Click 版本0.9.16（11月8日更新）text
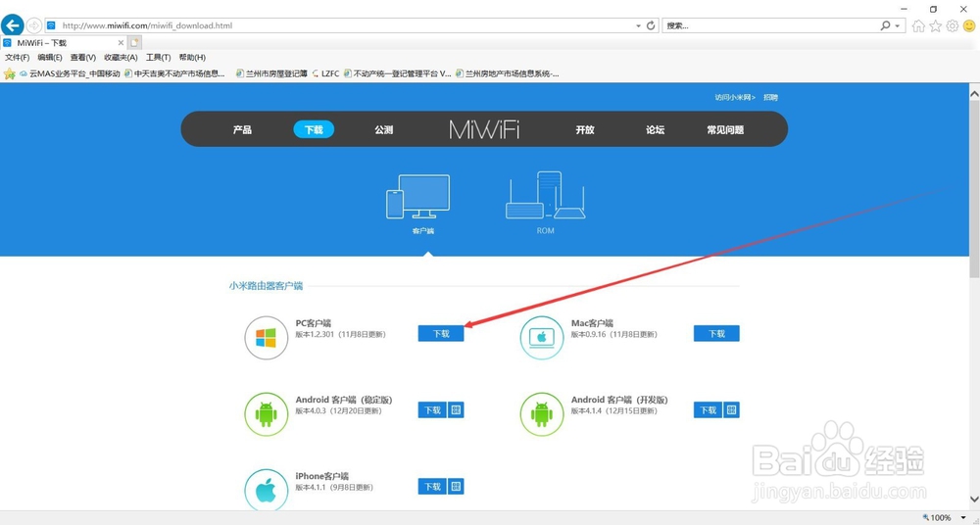 [613, 335]
